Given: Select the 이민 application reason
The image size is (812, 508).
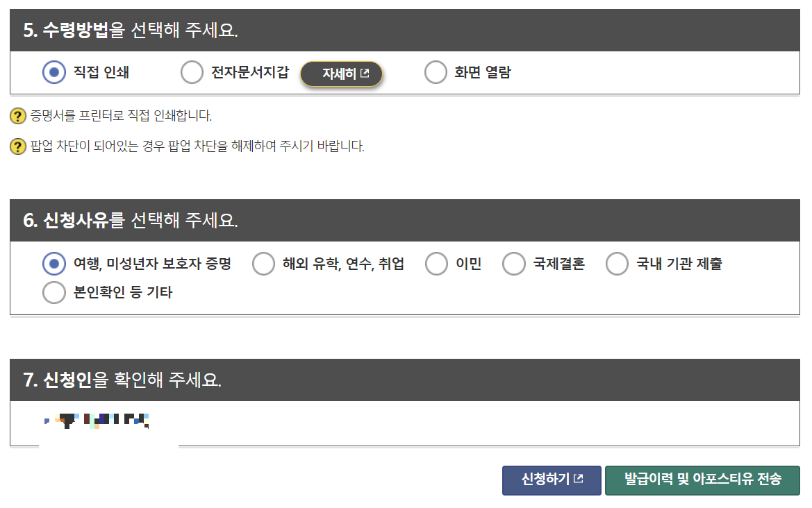Looking at the screenshot, I should coord(436,263).
